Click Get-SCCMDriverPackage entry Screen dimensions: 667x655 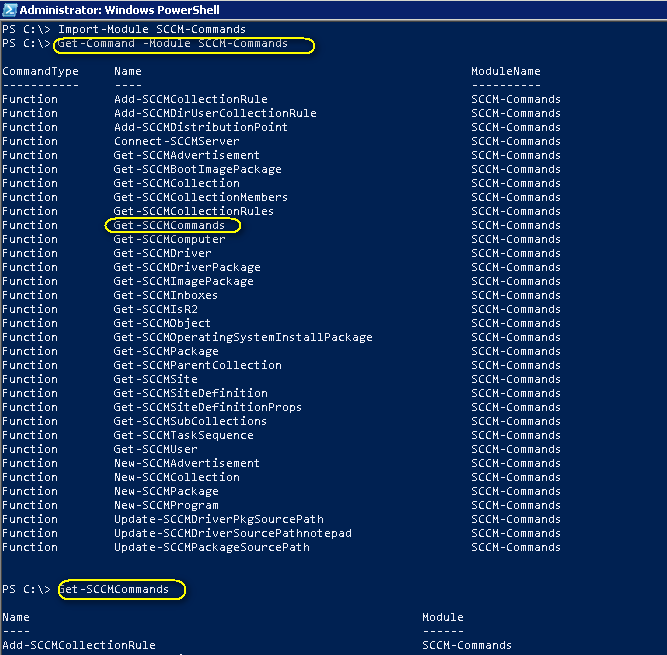(x=187, y=268)
